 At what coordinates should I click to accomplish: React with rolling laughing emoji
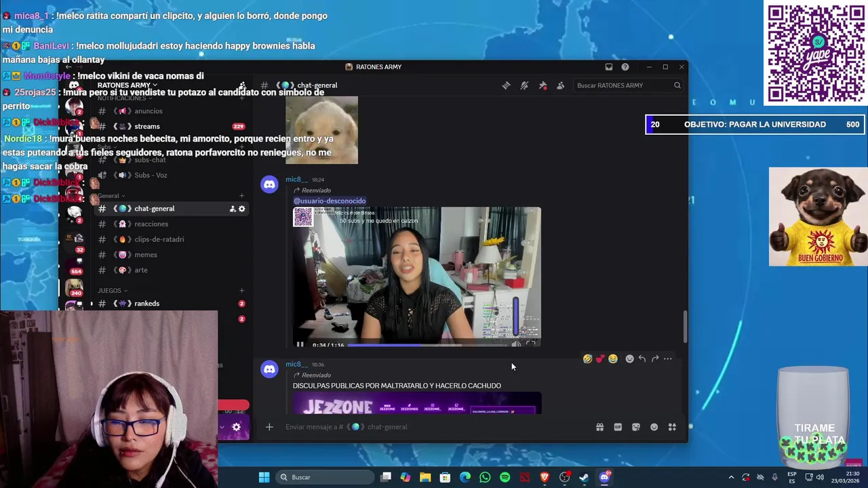(x=587, y=359)
